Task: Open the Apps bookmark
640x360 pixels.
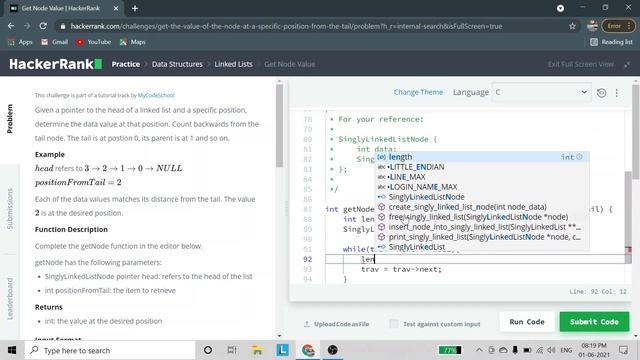Action: coord(20,42)
